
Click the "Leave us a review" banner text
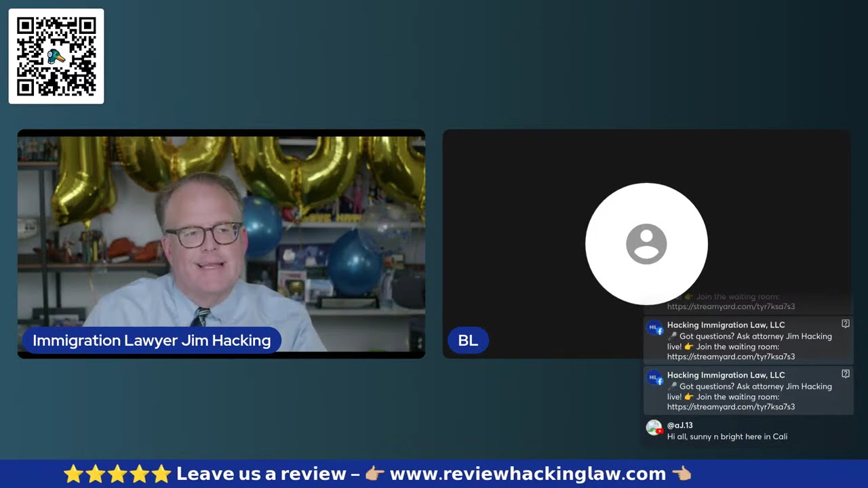261,474
